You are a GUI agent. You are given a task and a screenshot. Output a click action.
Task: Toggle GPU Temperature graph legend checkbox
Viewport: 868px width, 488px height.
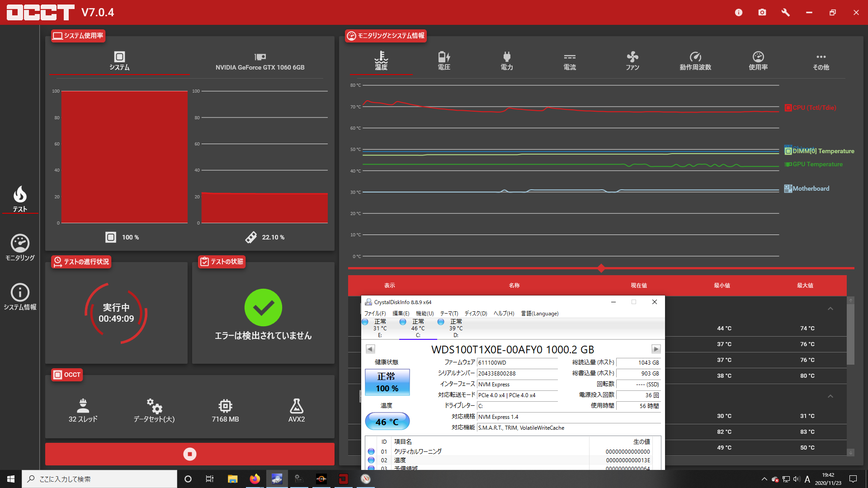pyautogui.click(x=788, y=164)
